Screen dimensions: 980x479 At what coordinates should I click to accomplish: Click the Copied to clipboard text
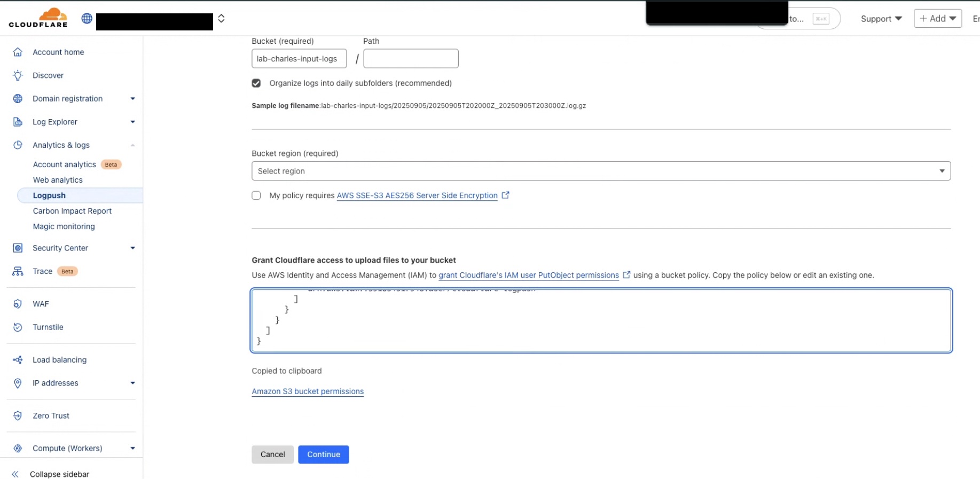click(x=287, y=371)
